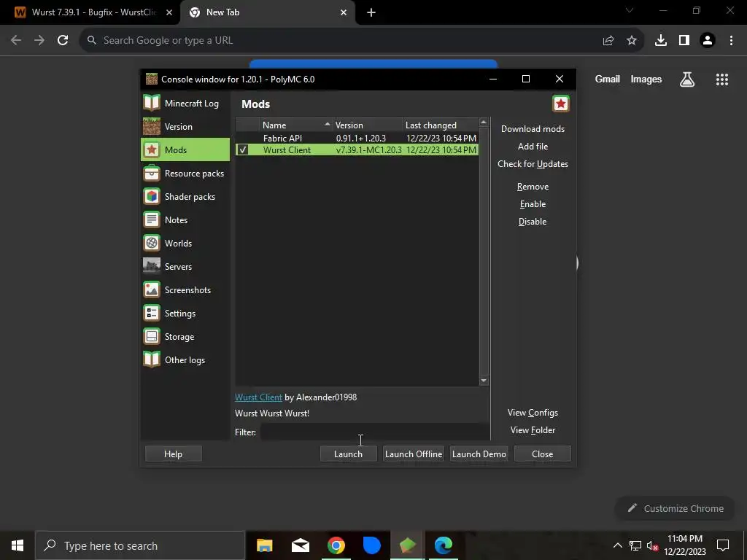Screen dimensions: 747x560
Task: Open the Version page in PolyMC
Action: coord(185,126)
